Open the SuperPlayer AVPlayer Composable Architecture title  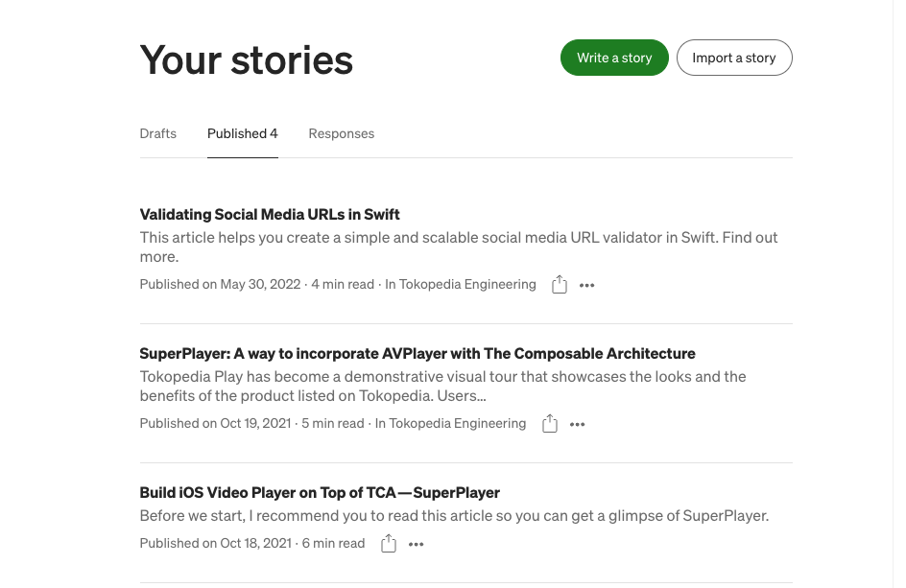tap(417, 354)
